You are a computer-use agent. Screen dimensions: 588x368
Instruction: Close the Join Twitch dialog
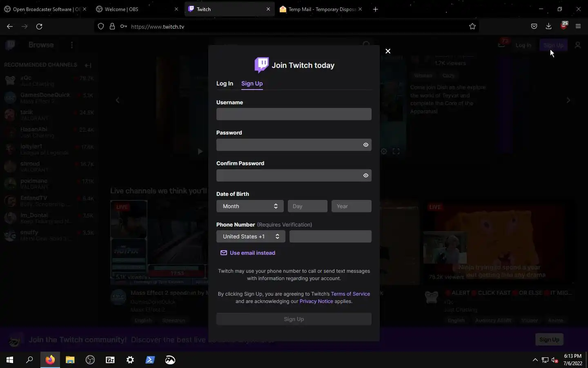[388, 51]
